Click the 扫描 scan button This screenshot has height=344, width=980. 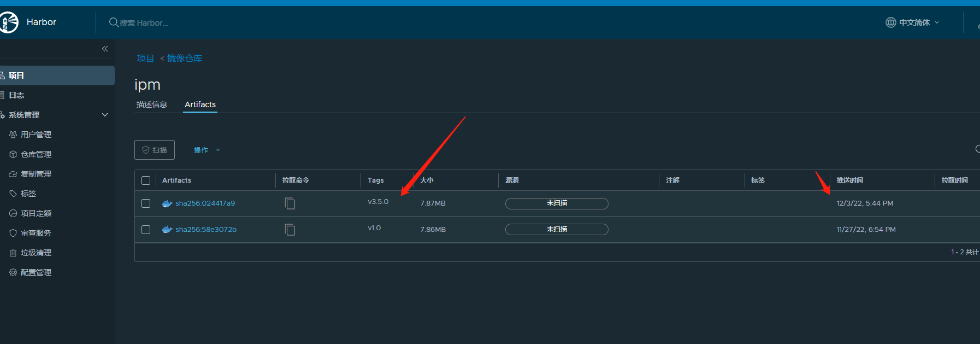tap(155, 150)
